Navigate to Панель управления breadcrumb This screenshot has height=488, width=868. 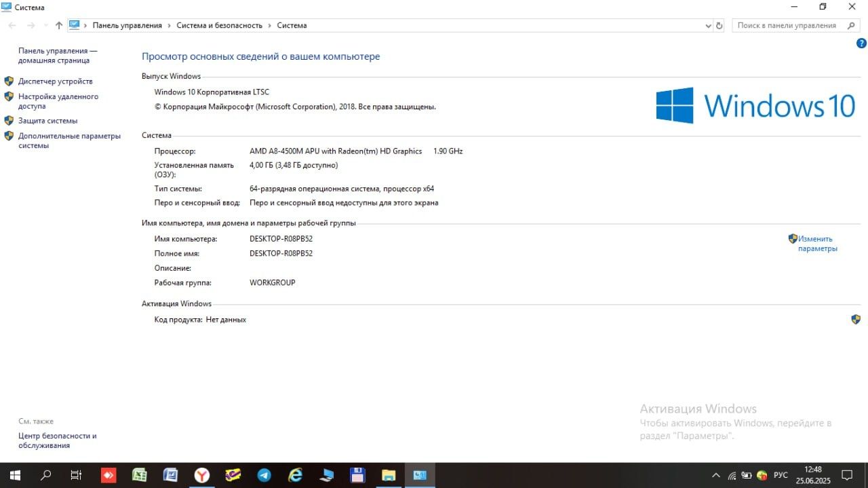click(127, 25)
